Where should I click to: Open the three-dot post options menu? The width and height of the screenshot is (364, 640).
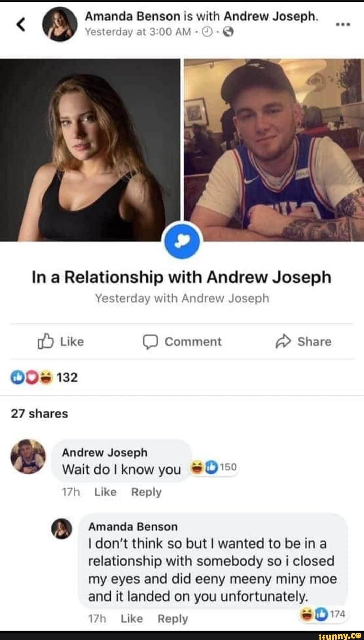tap(343, 24)
